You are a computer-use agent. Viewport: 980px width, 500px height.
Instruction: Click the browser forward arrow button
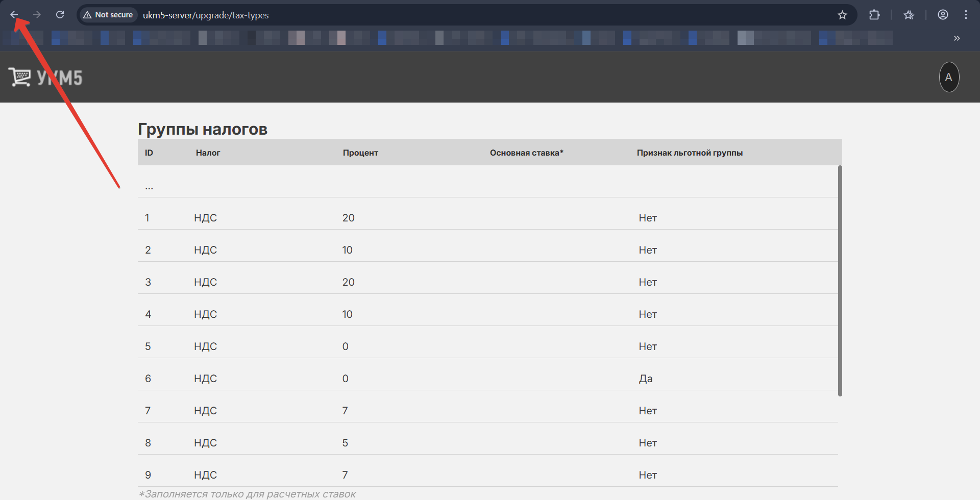(37, 15)
